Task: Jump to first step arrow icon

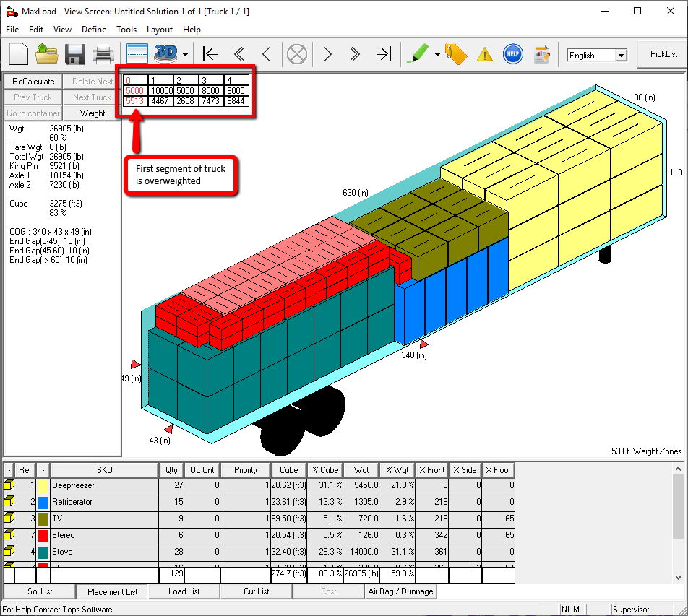Action: (210, 54)
